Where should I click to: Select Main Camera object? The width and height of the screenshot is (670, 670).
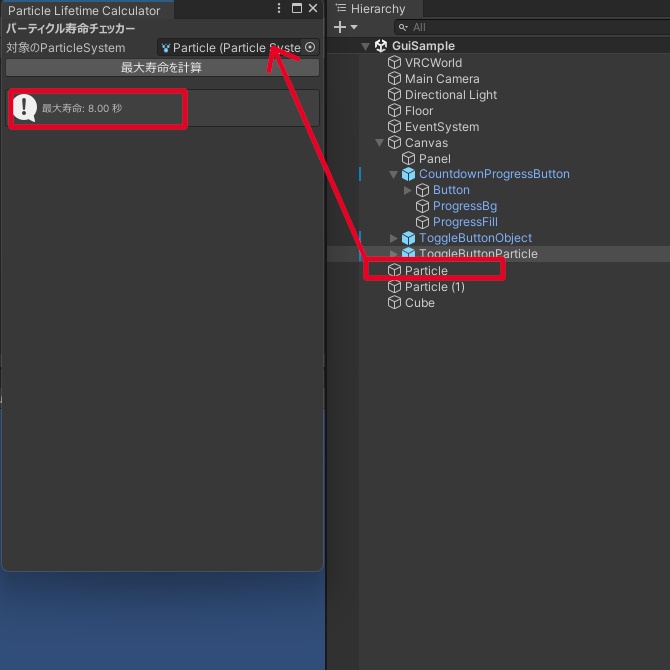[442, 79]
